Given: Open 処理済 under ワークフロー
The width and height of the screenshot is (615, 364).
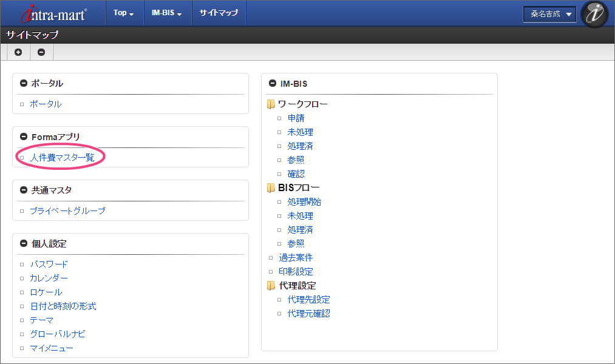Looking at the screenshot, I should tap(301, 146).
